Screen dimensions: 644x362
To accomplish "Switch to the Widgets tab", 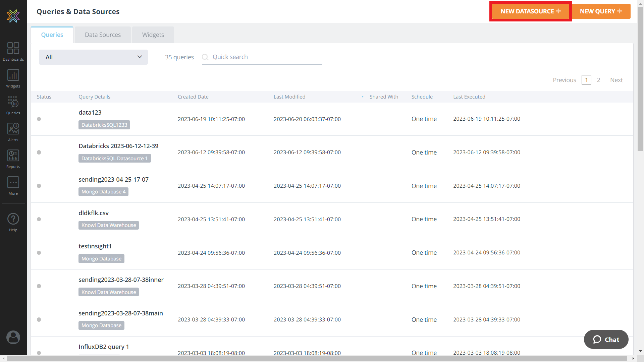I will (x=153, y=35).
